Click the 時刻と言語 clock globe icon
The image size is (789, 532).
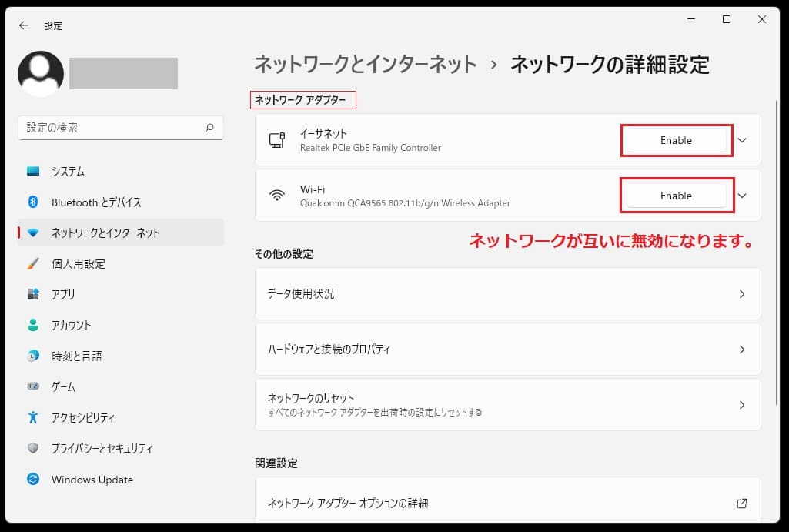click(33, 356)
